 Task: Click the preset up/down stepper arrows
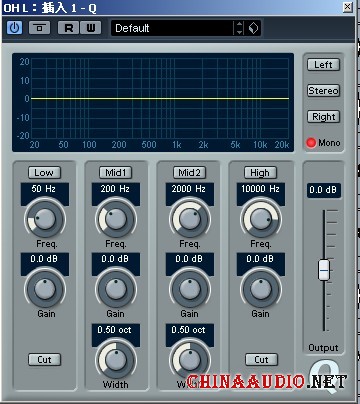pos(239,28)
